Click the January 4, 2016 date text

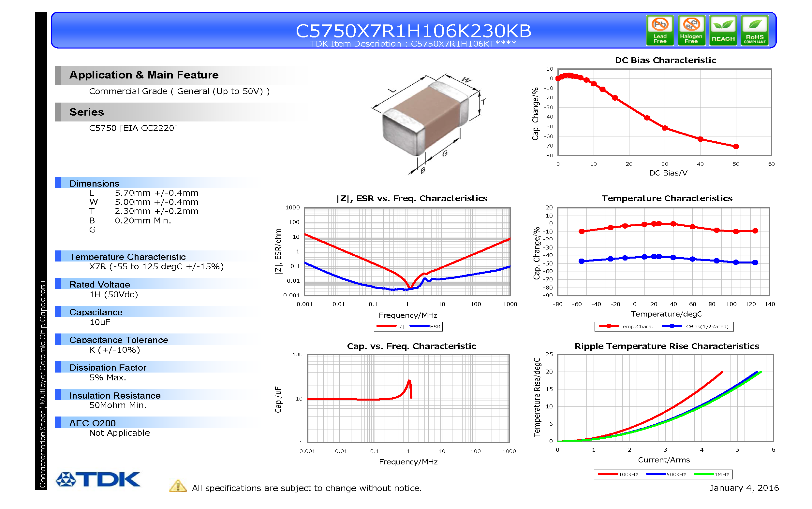coord(744,488)
